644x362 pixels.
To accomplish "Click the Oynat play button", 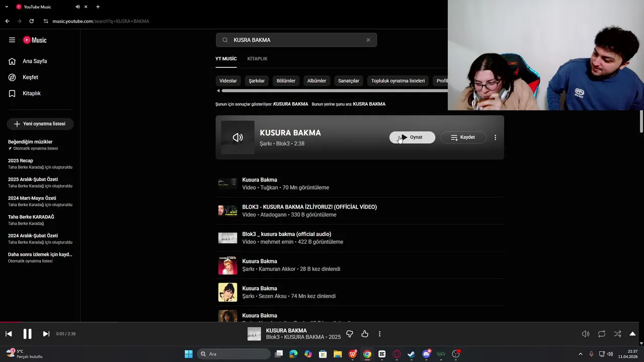I will (412, 137).
